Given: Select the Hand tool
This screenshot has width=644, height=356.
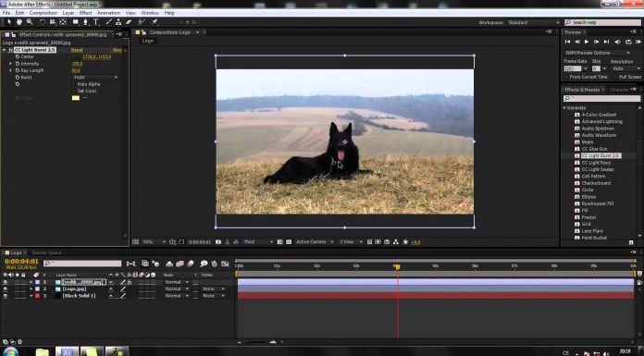Looking at the screenshot, I should coord(19,22).
